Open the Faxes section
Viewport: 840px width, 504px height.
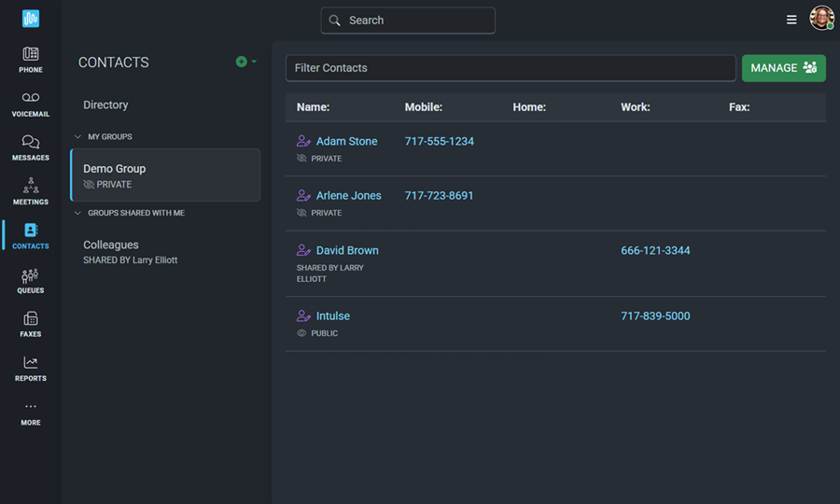pyautogui.click(x=31, y=325)
